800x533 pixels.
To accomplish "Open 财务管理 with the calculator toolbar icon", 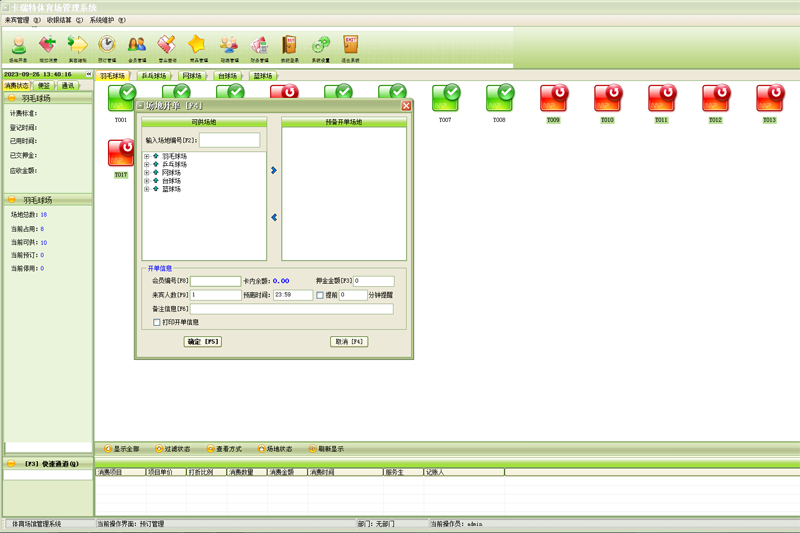I will [x=259, y=48].
